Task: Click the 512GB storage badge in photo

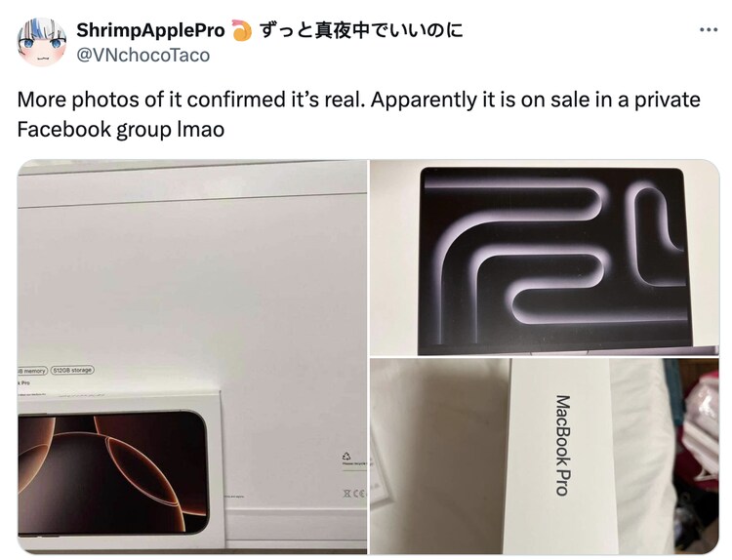Action: tap(72, 370)
